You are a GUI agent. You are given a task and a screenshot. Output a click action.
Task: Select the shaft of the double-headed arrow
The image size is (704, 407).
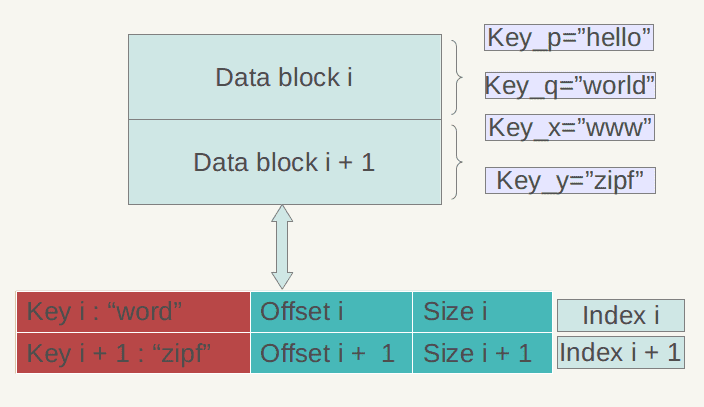[x=282, y=246]
